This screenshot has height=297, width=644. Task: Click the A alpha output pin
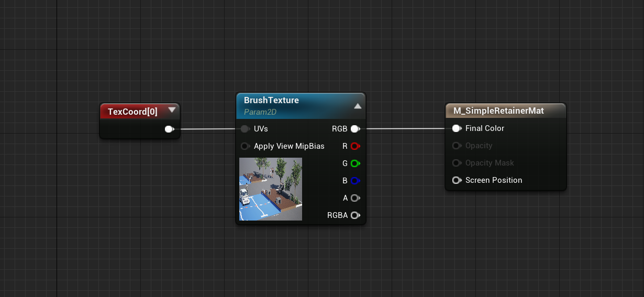[x=355, y=198]
